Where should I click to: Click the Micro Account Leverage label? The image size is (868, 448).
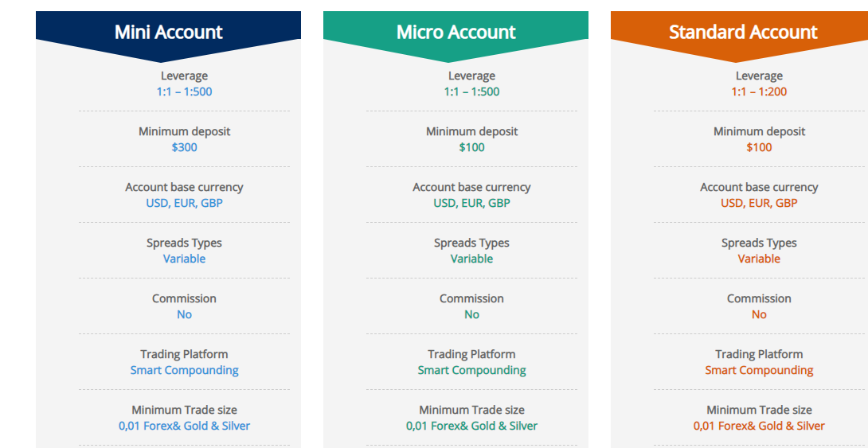(x=471, y=76)
